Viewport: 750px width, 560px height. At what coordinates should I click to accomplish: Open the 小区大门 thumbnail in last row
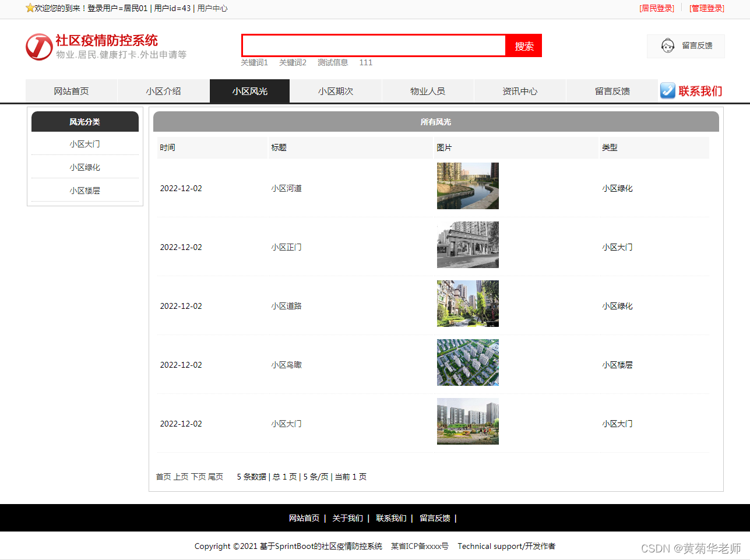[x=468, y=421]
